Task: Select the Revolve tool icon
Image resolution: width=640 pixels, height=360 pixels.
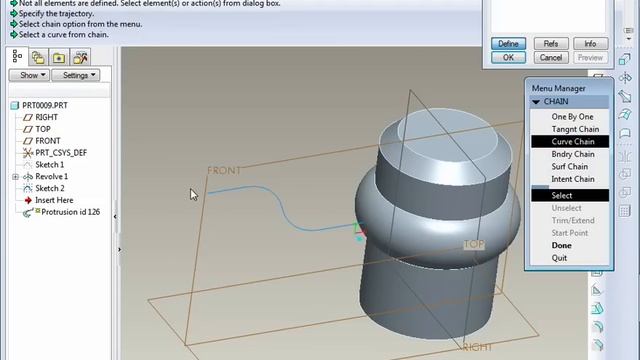Action: pyautogui.click(x=624, y=78)
